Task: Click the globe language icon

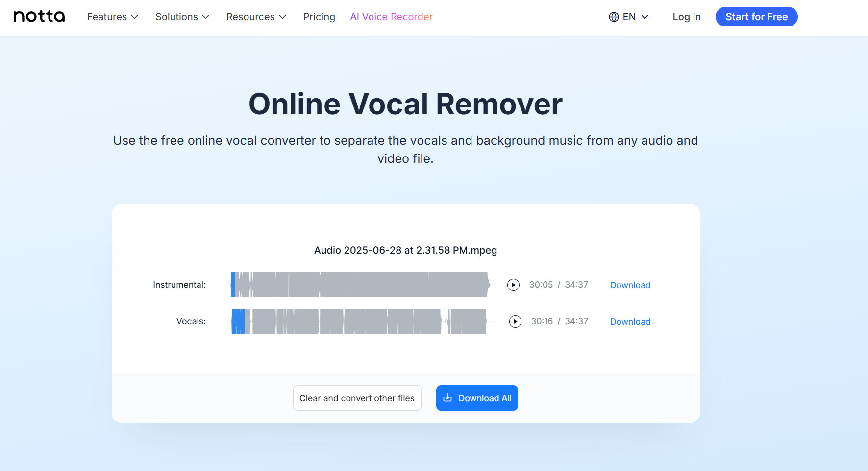Action: [x=613, y=16]
